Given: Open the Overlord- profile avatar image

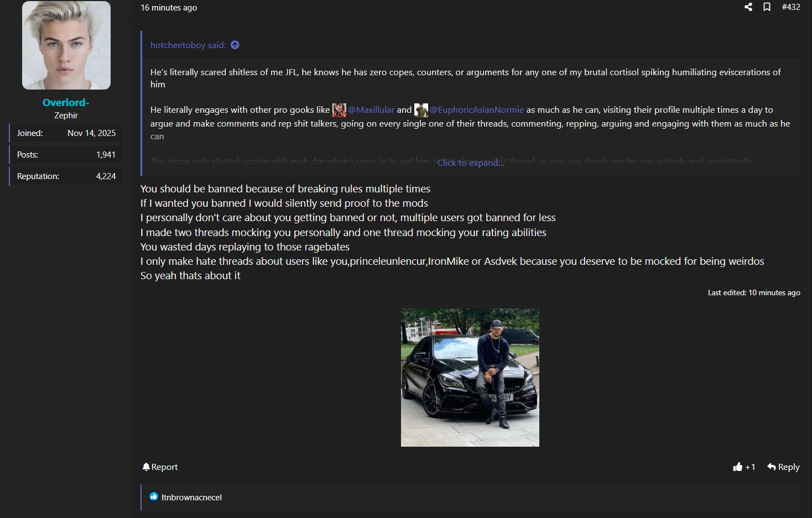Looking at the screenshot, I should click(x=66, y=45).
